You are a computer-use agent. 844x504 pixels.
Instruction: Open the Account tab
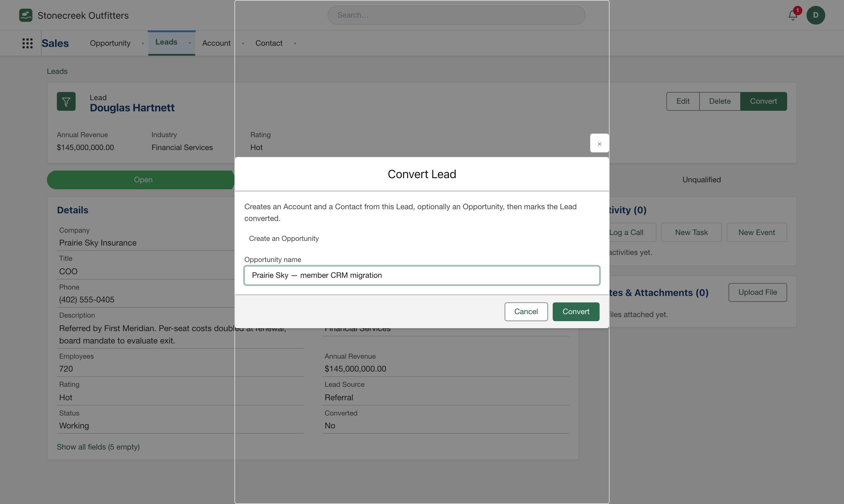point(216,43)
